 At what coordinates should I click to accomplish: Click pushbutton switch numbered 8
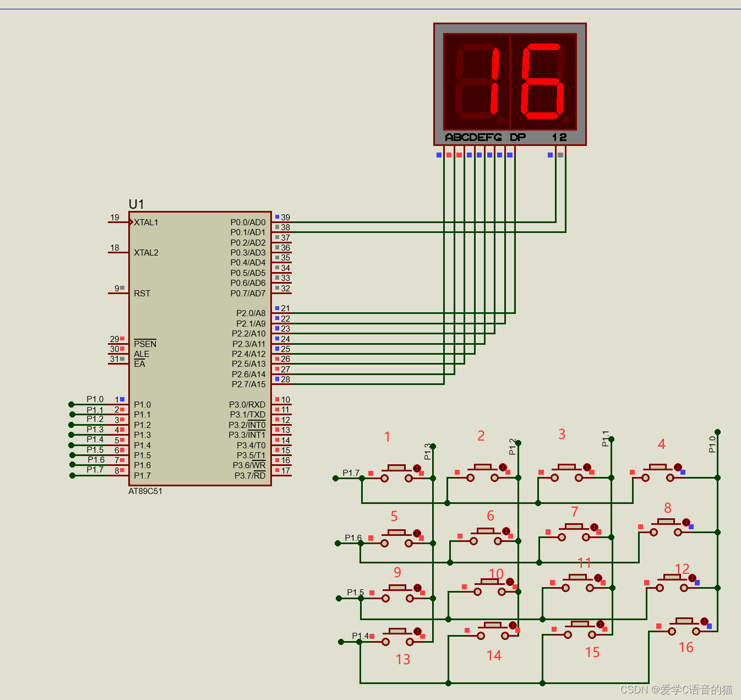click(666, 527)
